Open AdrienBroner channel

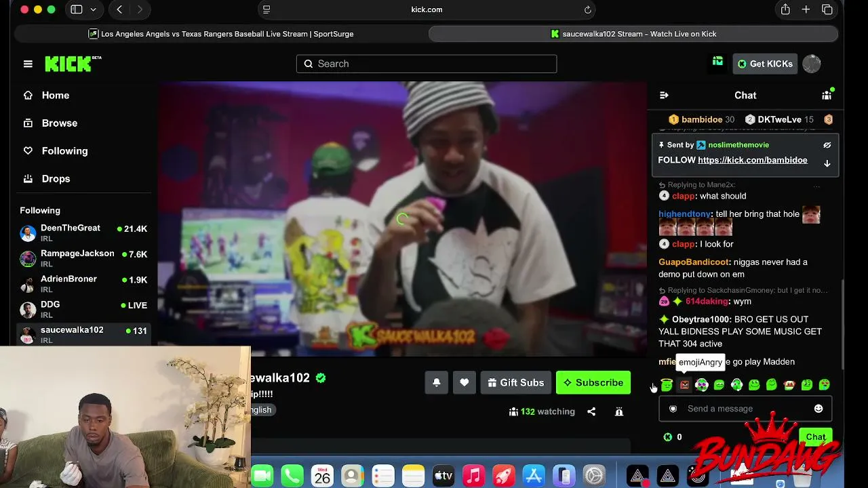click(84, 284)
